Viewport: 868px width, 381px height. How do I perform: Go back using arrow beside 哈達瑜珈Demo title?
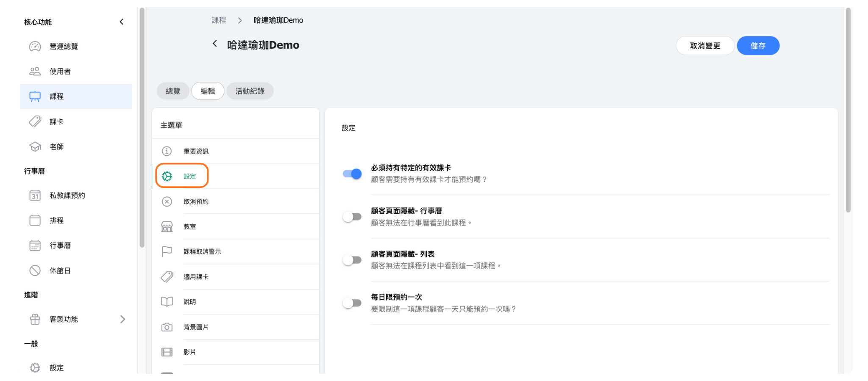215,44
